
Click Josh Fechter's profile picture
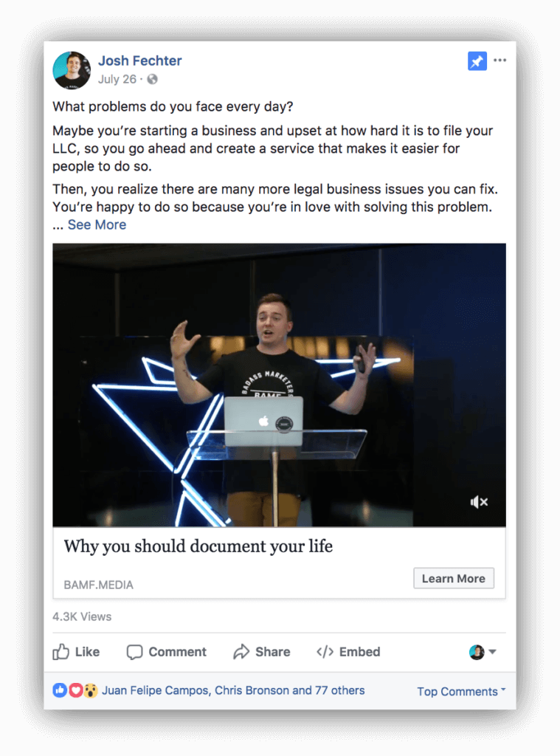pyautogui.click(x=72, y=70)
